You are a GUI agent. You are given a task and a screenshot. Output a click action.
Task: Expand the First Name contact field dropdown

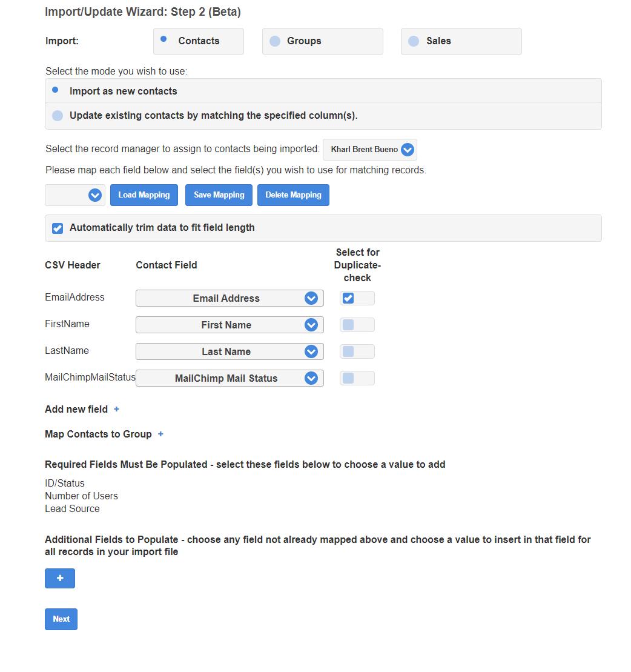coord(230,325)
